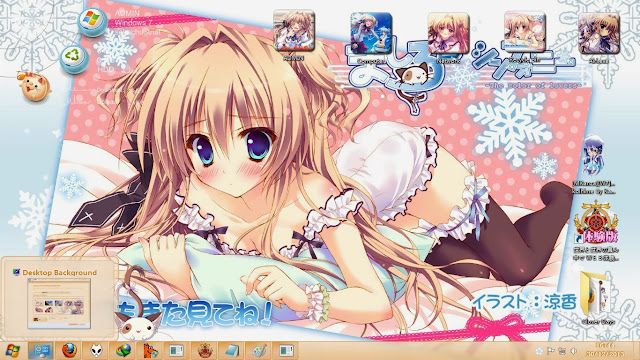
Task: Open the volume speaker tray icon
Action: click(573, 351)
